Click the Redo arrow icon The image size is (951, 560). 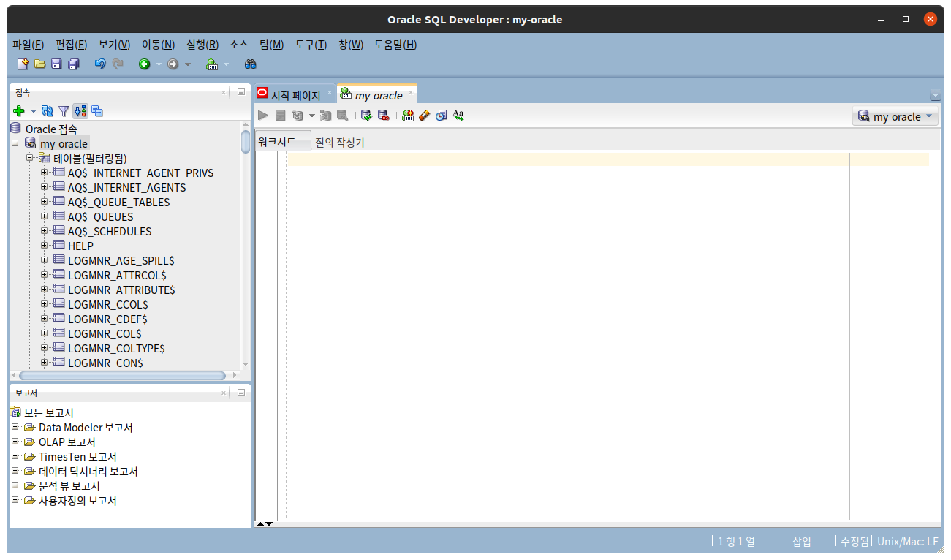(118, 64)
